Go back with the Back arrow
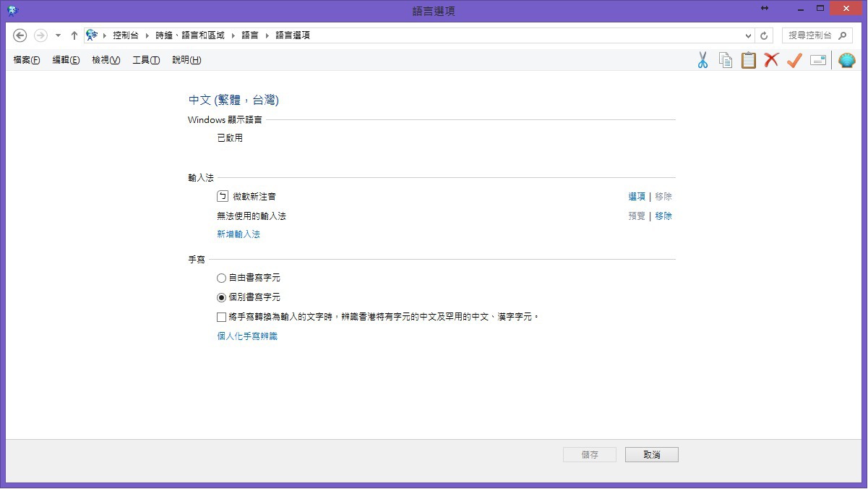 point(20,35)
